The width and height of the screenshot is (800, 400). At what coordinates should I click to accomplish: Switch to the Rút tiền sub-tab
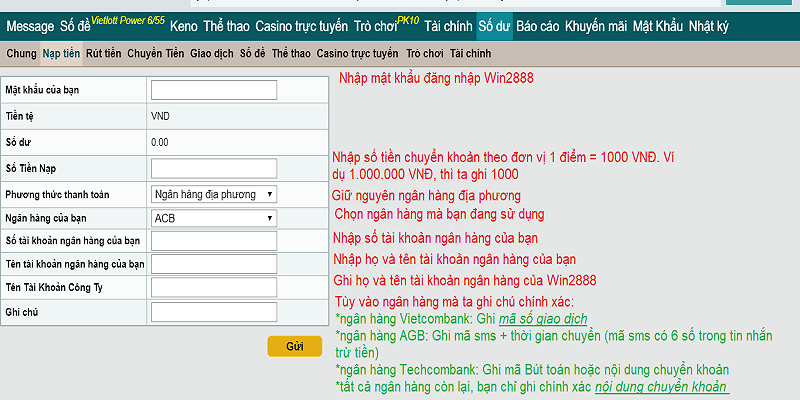click(104, 54)
